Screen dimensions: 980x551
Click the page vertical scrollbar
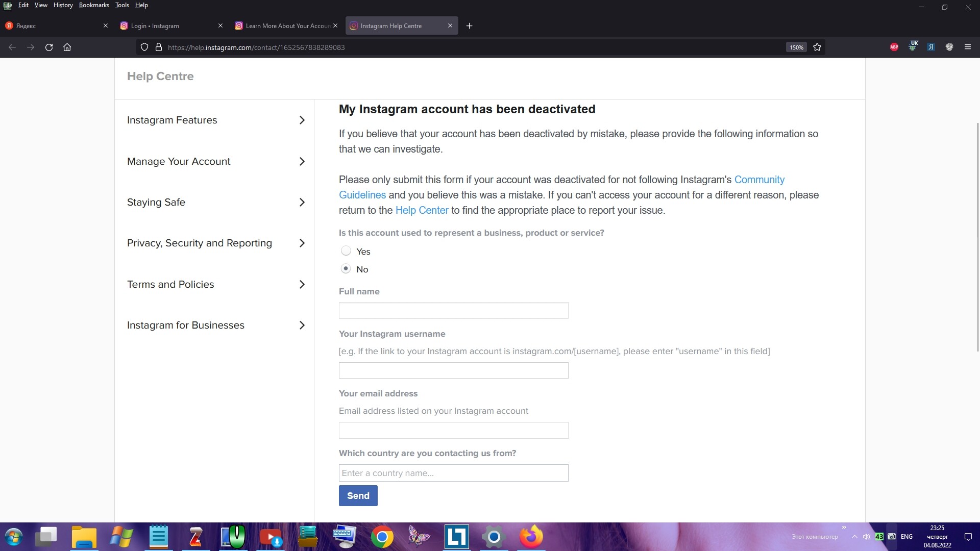click(x=977, y=237)
